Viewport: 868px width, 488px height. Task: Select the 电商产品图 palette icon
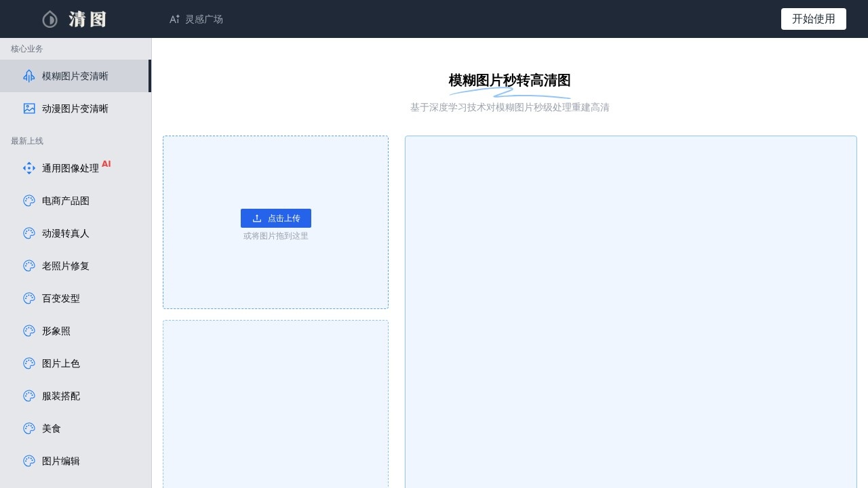point(28,201)
